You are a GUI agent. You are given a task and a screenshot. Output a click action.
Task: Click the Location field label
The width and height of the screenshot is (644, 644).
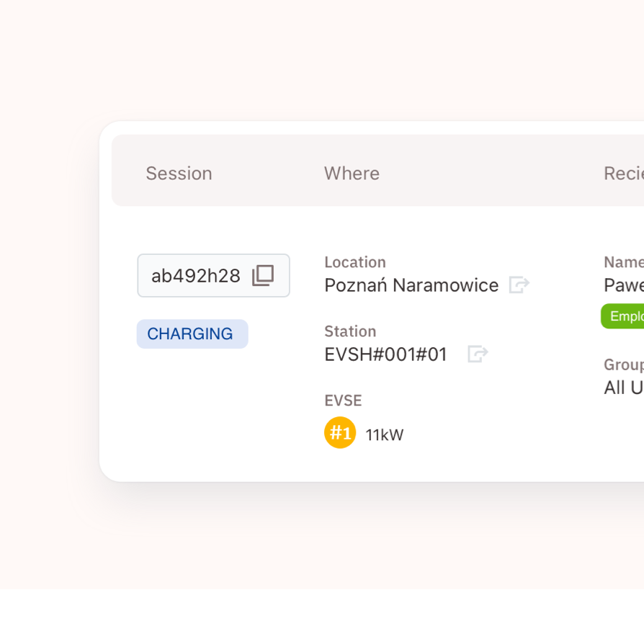tap(355, 262)
